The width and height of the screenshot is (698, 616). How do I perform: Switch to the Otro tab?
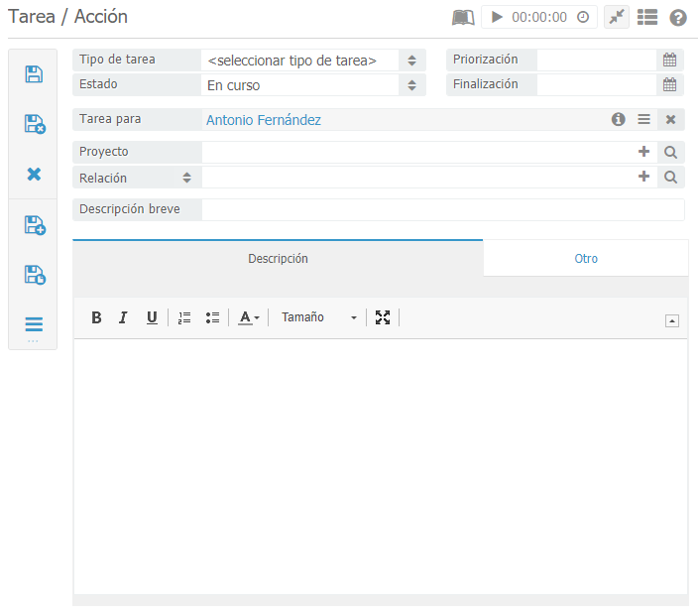tap(586, 259)
